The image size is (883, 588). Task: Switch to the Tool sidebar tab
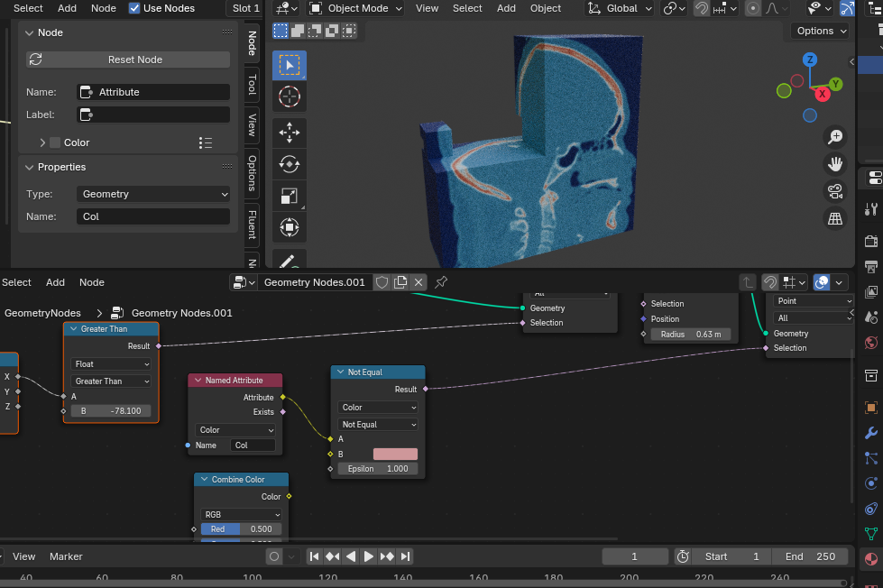tap(252, 86)
